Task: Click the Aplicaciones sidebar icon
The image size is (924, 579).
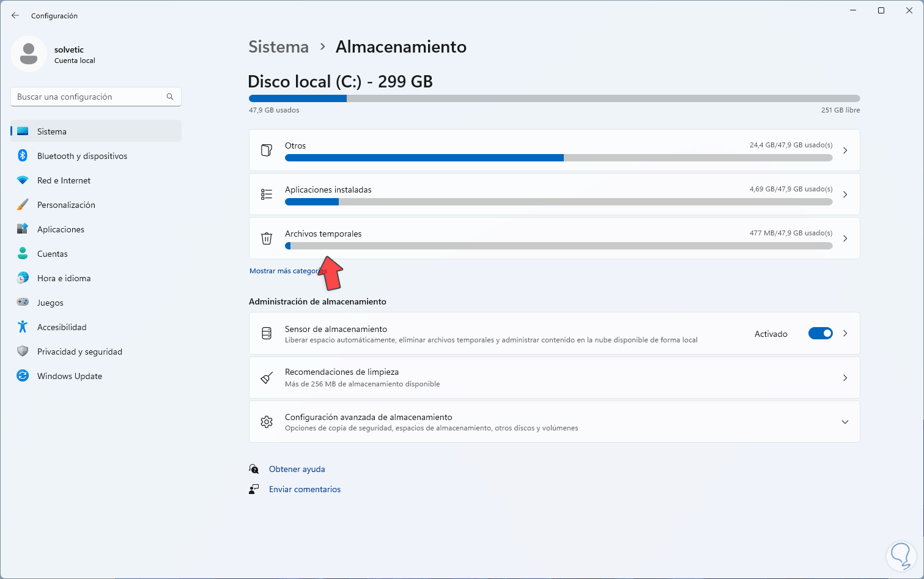Action: click(x=23, y=229)
